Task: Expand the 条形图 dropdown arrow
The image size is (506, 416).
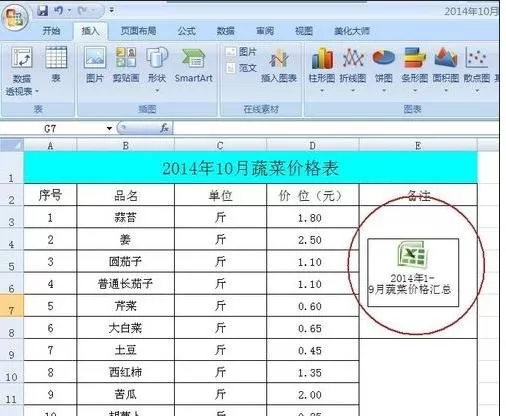Action: tap(415, 90)
